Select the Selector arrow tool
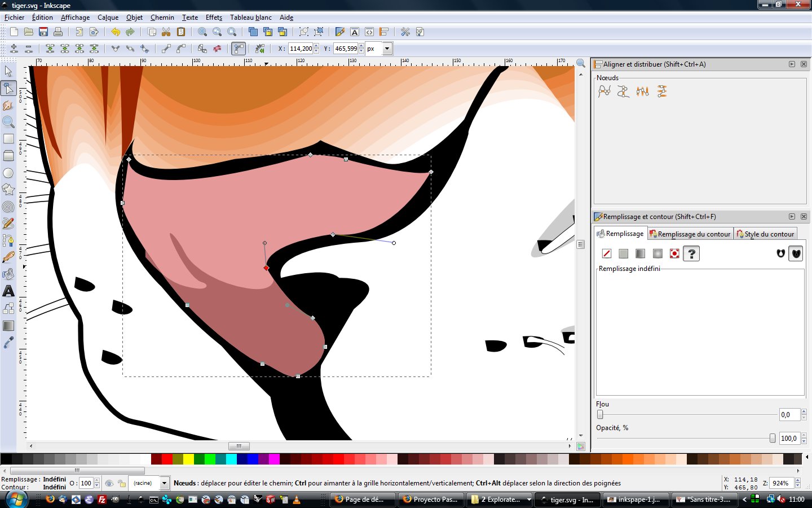Screen dimensions: 812x508 click(8, 71)
